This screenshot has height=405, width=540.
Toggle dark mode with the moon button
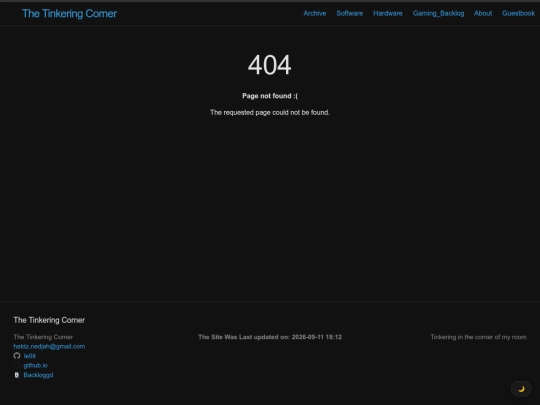[x=521, y=389]
